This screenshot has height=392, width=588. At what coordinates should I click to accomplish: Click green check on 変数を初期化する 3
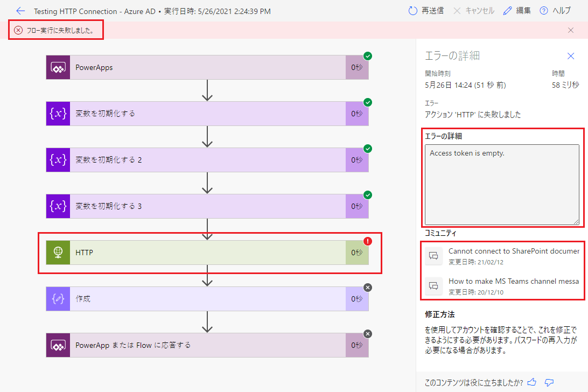click(368, 195)
